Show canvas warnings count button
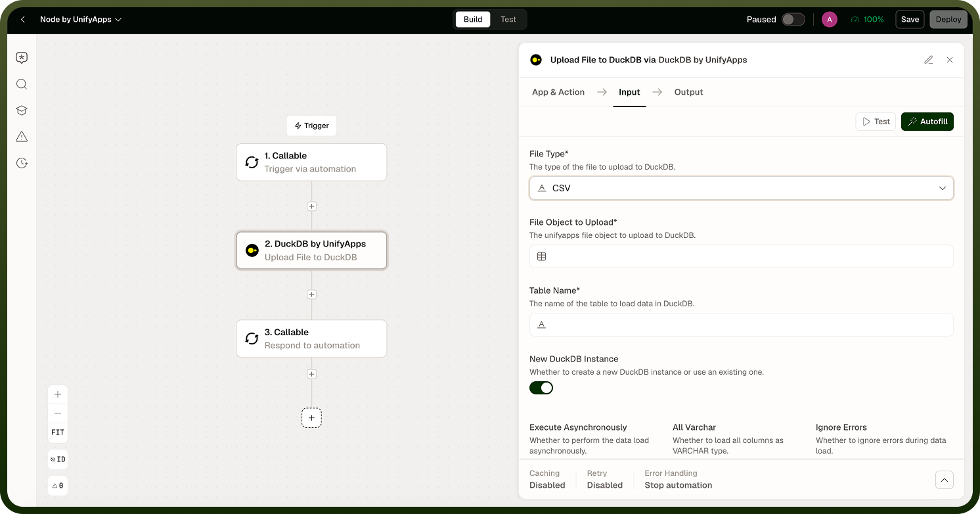 [58, 486]
